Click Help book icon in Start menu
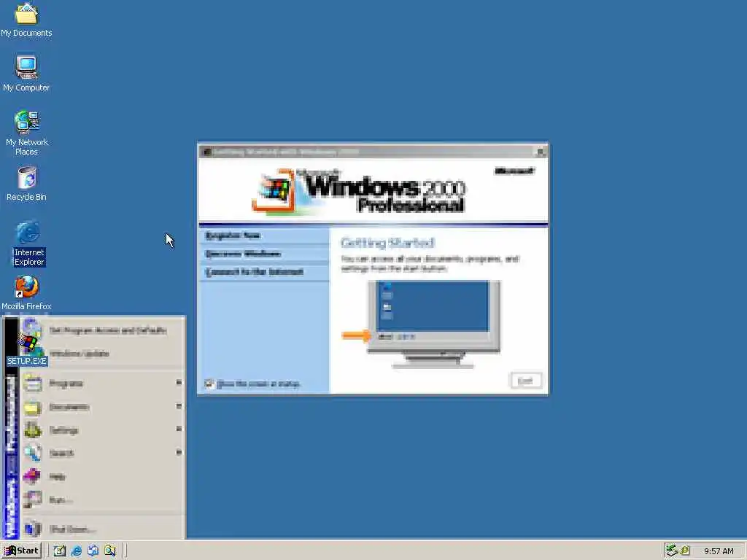 click(x=32, y=475)
